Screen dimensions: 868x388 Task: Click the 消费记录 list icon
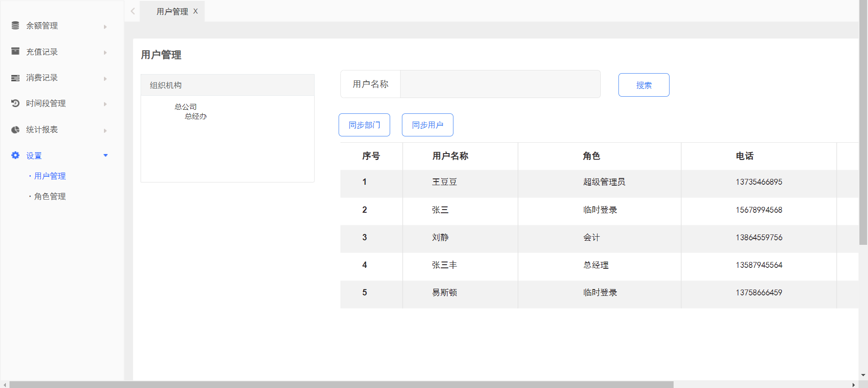pyautogui.click(x=15, y=78)
